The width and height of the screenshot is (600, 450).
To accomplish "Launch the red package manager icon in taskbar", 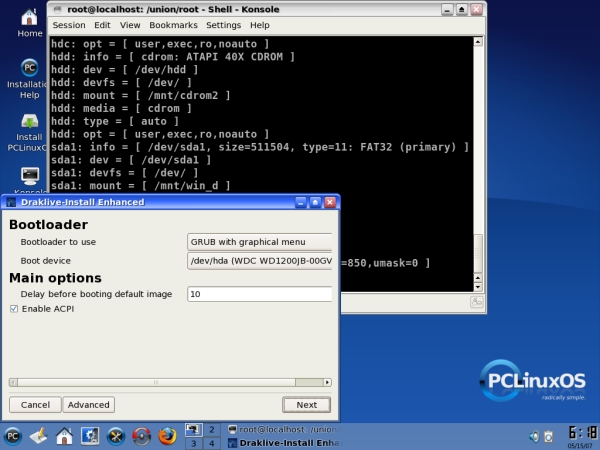I will tap(141, 436).
